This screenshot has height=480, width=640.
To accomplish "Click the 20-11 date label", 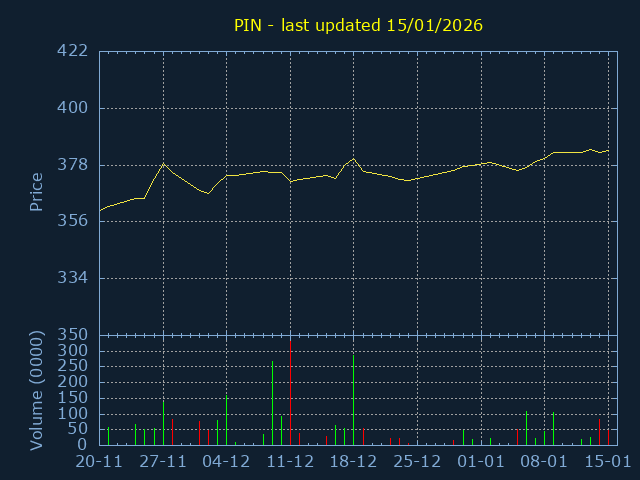I will point(99,462).
